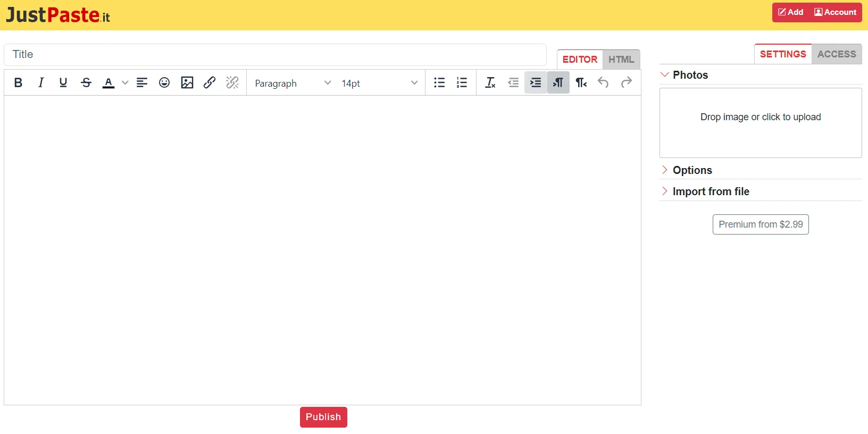Click the image upload drop area
The image size is (868, 434).
tap(761, 123)
